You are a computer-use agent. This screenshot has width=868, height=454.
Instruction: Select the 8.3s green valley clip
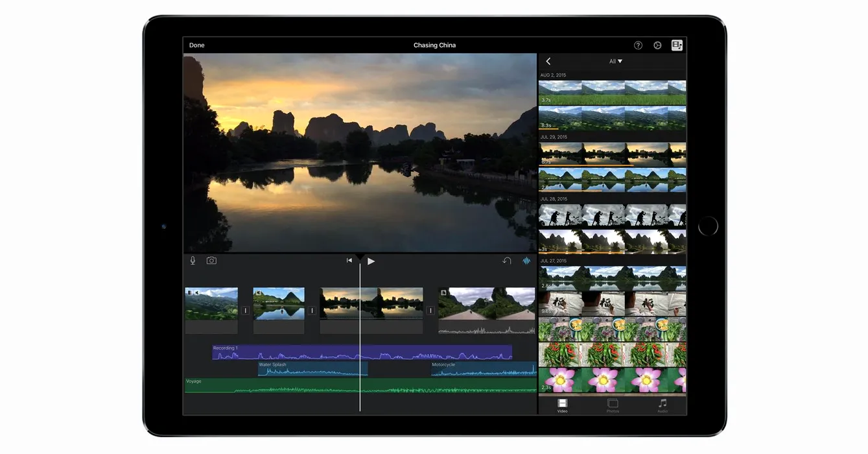[612, 118]
